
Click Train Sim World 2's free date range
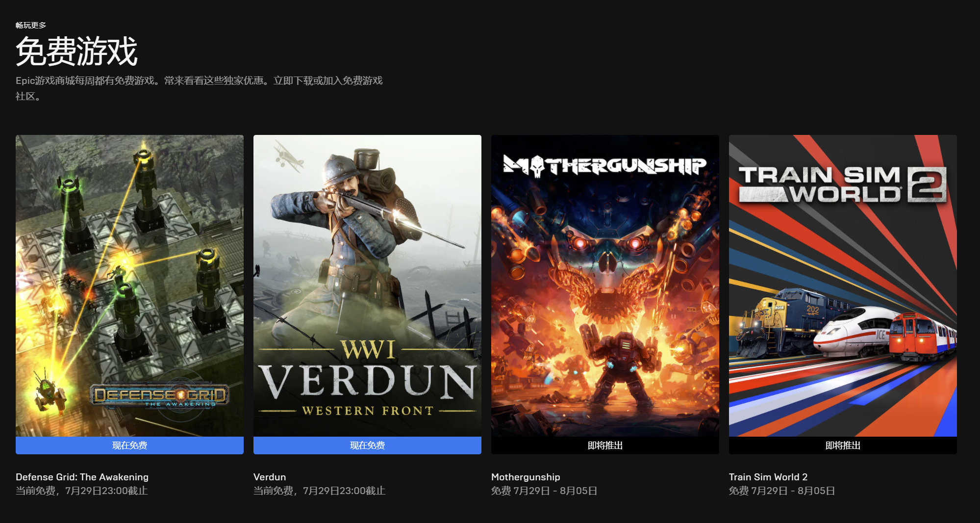coord(782,491)
